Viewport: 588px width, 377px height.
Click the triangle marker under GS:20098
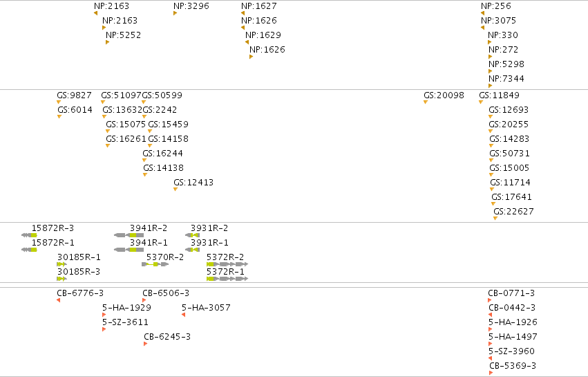click(426, 102)
